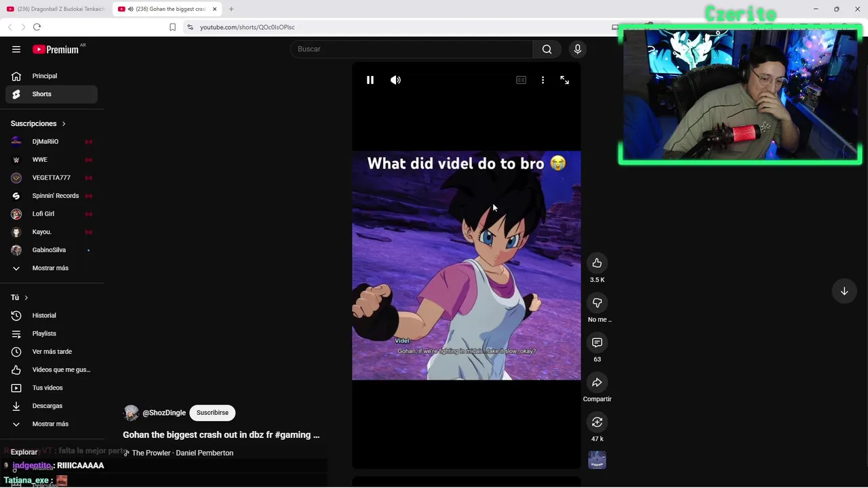868x488 pixels.
Task: Like the Short with thumbs up
Action: [597, 263]
